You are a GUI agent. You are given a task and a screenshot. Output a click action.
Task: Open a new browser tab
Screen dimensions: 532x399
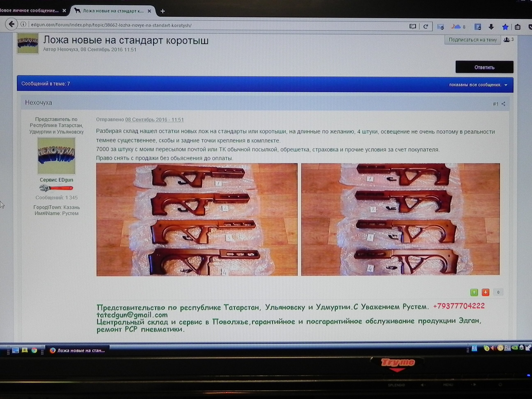(x=163, y=11)
